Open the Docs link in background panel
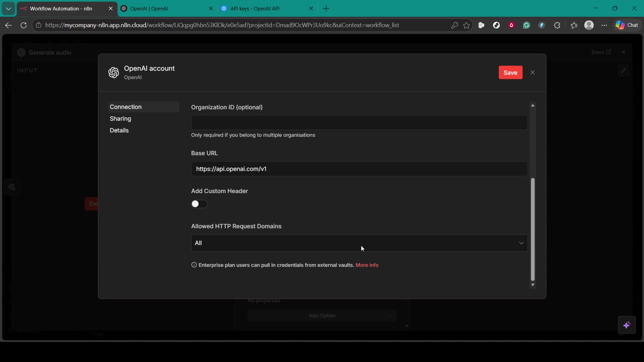 601,52
